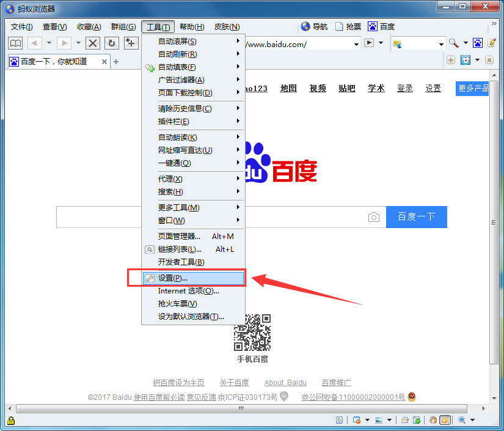Open the 帮助 menu
The image size is (504, 431).
pos(190,26)
